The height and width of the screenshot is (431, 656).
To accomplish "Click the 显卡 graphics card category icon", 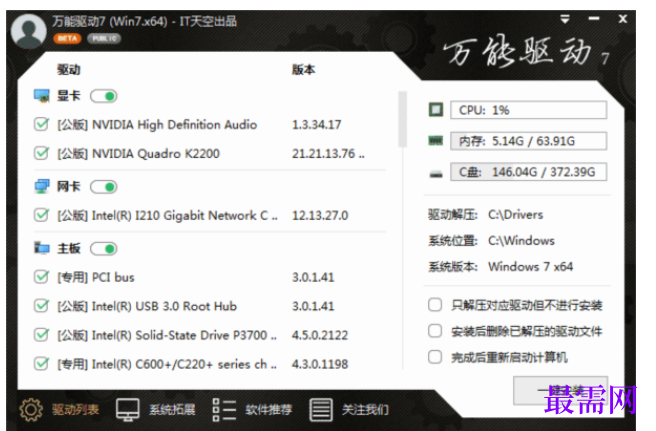I will [x=41, y=96].
